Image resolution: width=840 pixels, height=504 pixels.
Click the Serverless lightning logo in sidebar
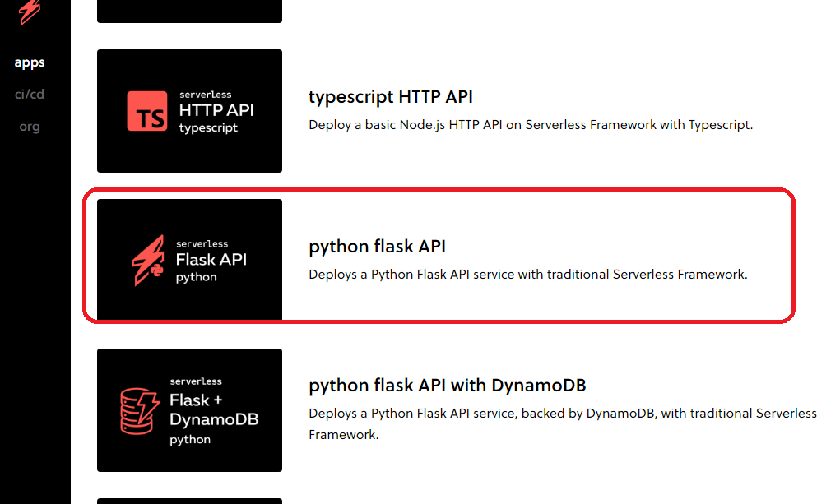click(30, 12)
